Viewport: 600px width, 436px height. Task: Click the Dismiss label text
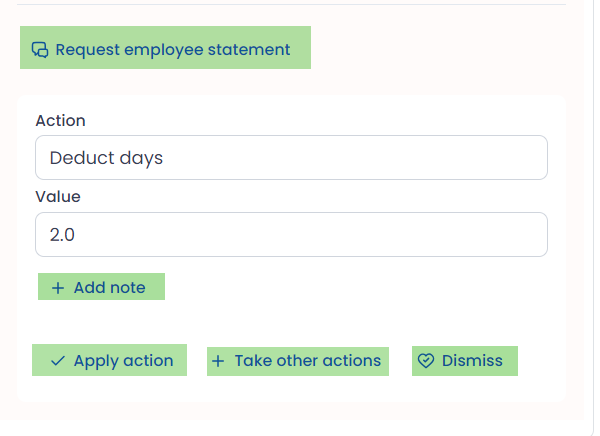472,361
